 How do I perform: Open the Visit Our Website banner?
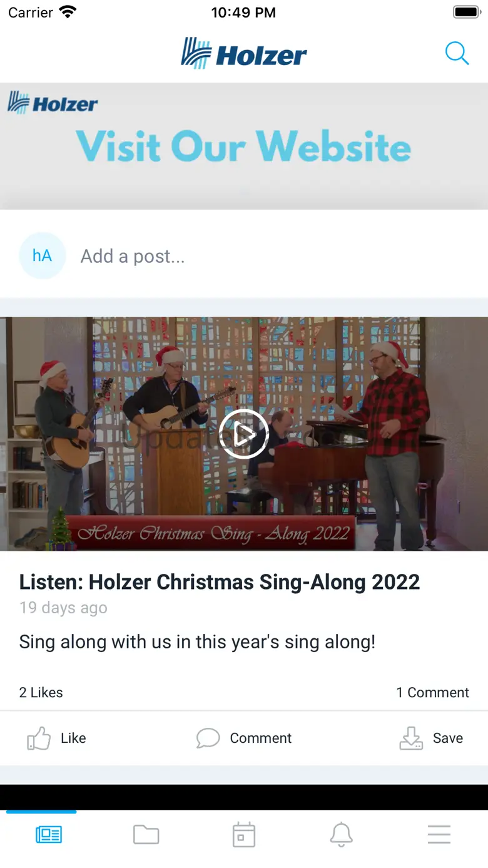(x=244, y=146)
